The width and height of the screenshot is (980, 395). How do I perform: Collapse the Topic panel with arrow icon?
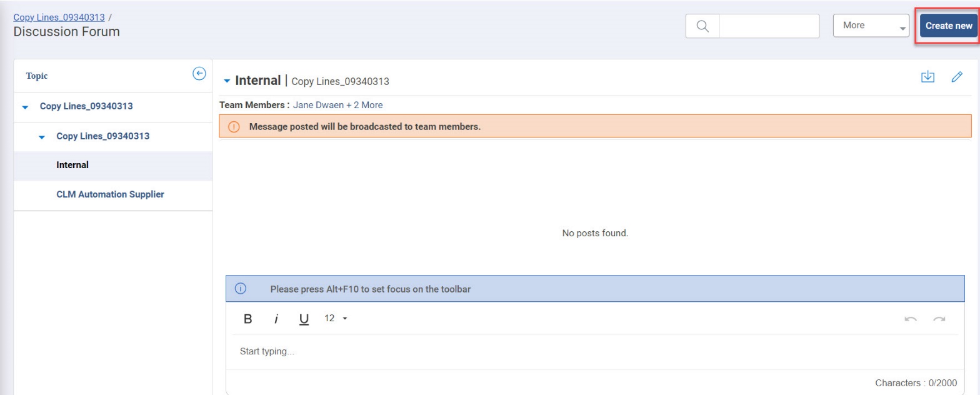pos(199,74)
